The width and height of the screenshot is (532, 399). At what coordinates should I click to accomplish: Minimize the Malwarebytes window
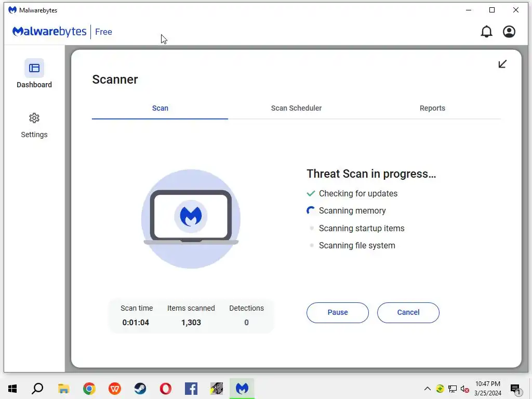469,10
